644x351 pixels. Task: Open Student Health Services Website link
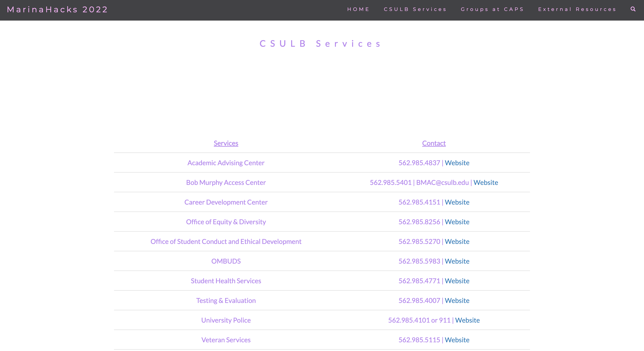(457, 281)
